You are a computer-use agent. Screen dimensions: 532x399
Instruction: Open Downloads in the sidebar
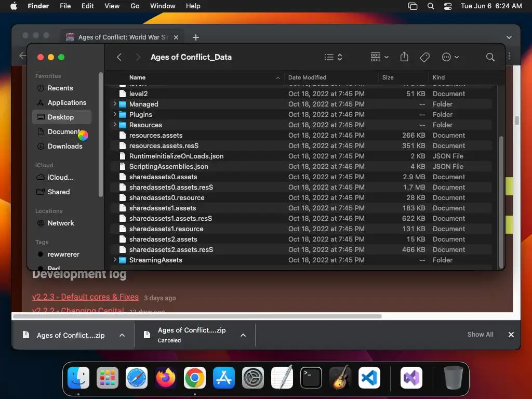tap(62, 146)
